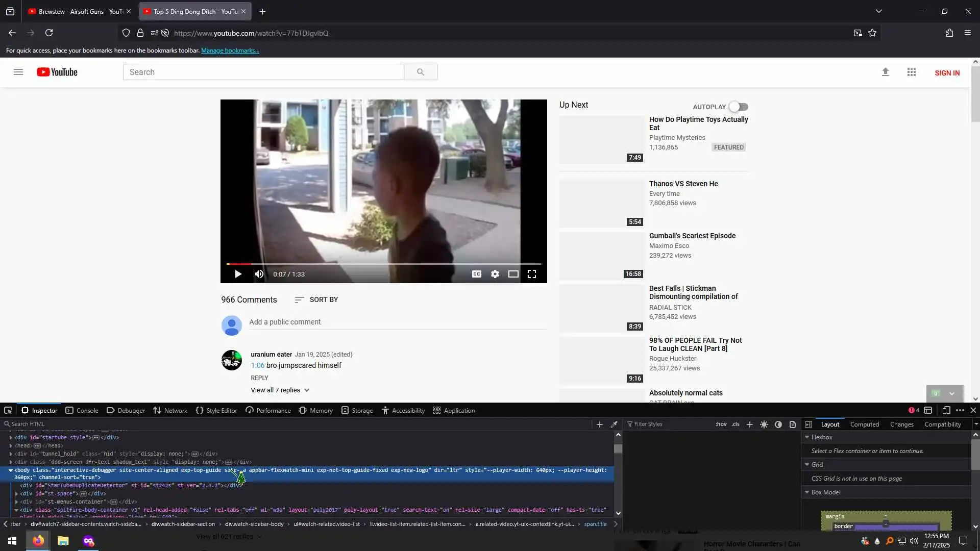Toggle the Autoplay switch

738,107
